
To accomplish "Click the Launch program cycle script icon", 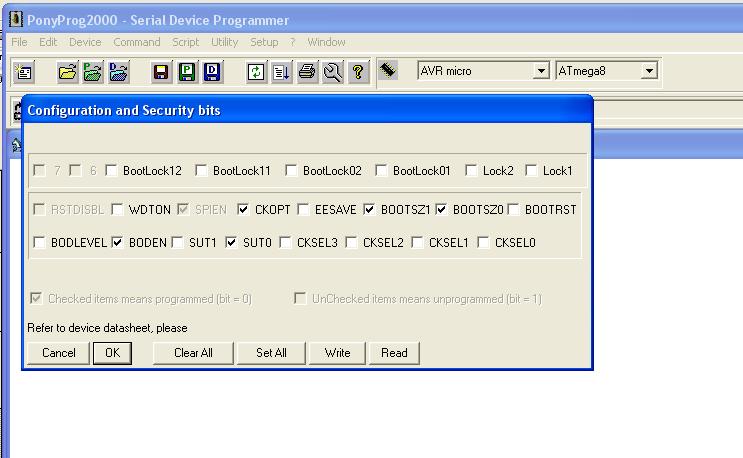I will pos(281,72).
